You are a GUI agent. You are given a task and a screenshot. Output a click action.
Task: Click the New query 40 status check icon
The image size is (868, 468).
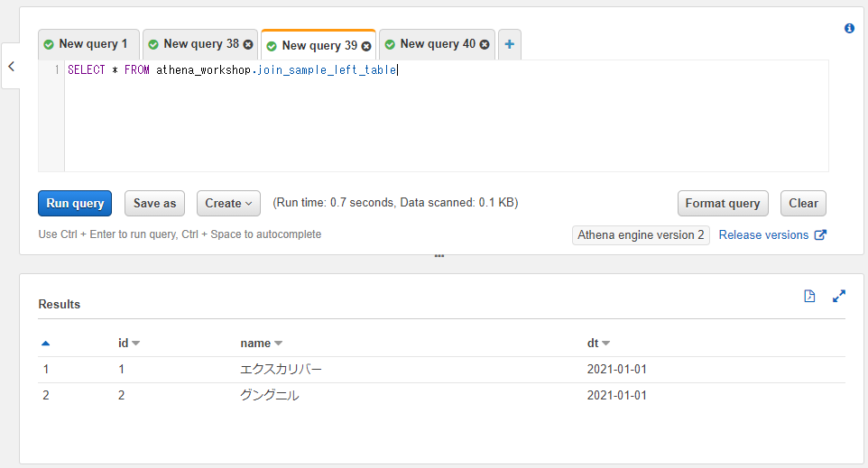(x=390, y=44)
